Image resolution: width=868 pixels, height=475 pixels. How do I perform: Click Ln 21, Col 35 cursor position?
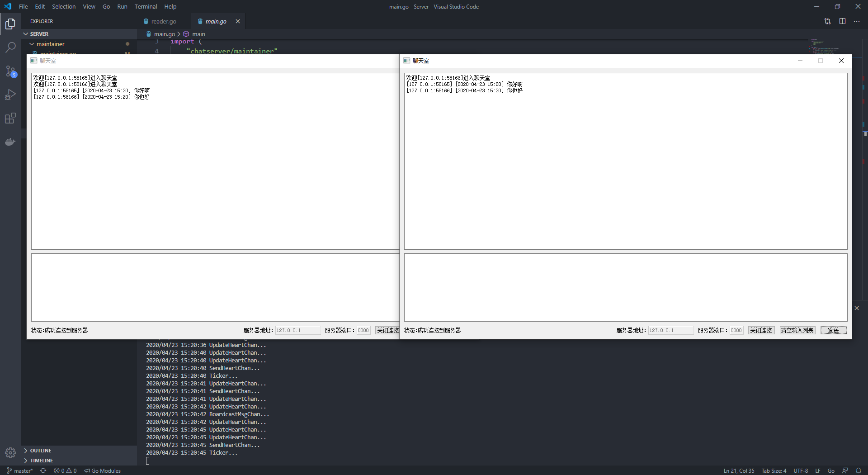tap(739, 470)
